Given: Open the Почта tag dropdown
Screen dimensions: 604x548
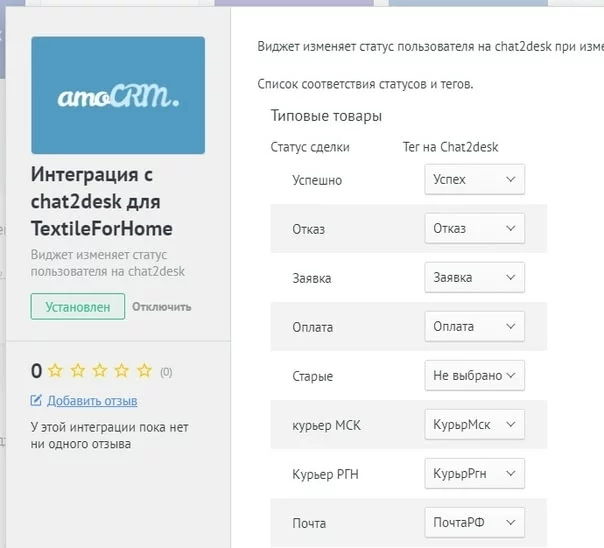Looking at the screenshot, I should pos(474,523).
